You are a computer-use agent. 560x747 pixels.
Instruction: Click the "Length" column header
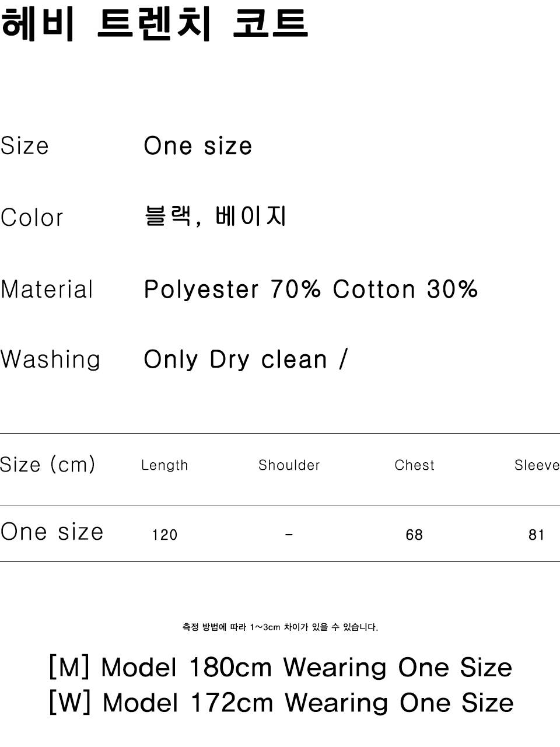click(x=164, y=465)
